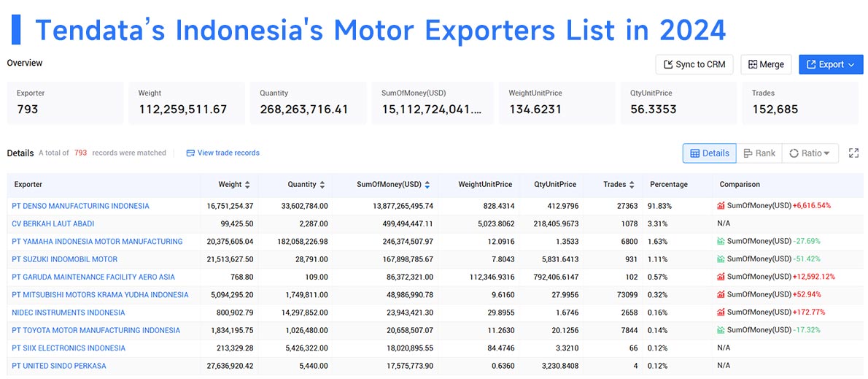Select the Quantity overview card 268,263,716.41
Screen dimensions: 868x379
309,102
